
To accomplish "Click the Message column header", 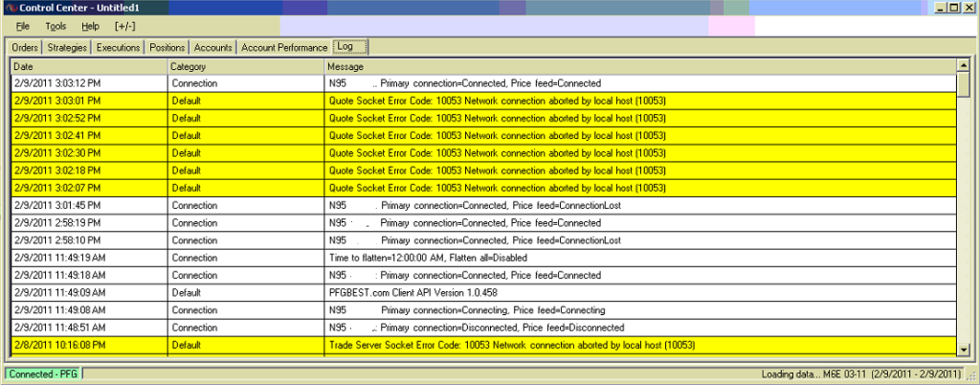I will tap(639, 67).
